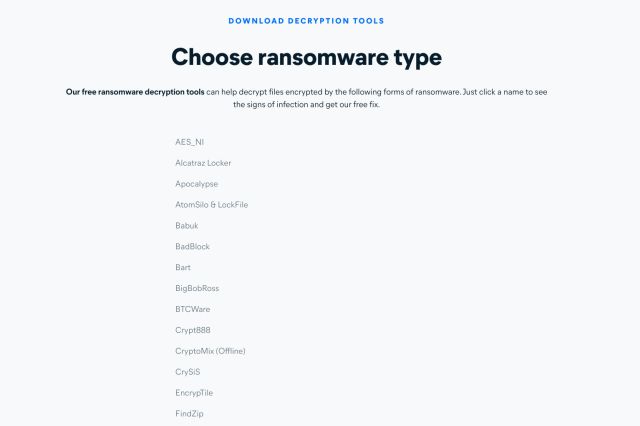The height and width of the screenshot is (426, 640).
Task: Open the BadBlock decryption entry
Action: [x=192, y=247]
